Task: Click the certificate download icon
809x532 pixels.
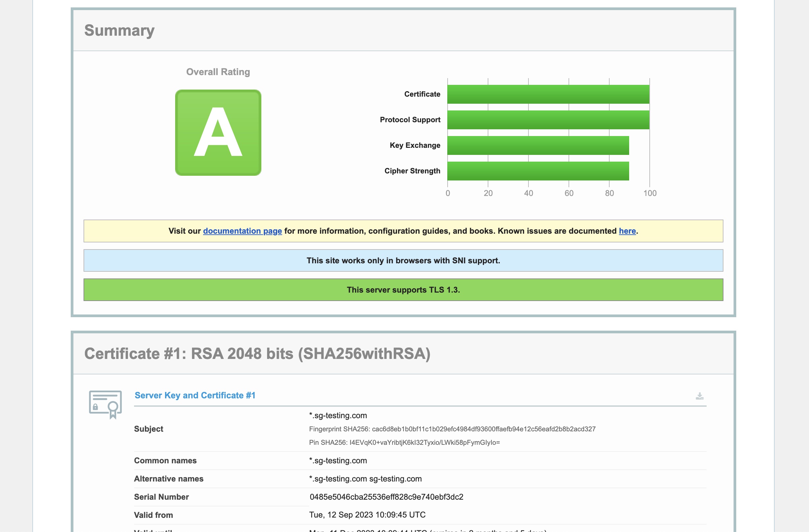Action: 700,396
